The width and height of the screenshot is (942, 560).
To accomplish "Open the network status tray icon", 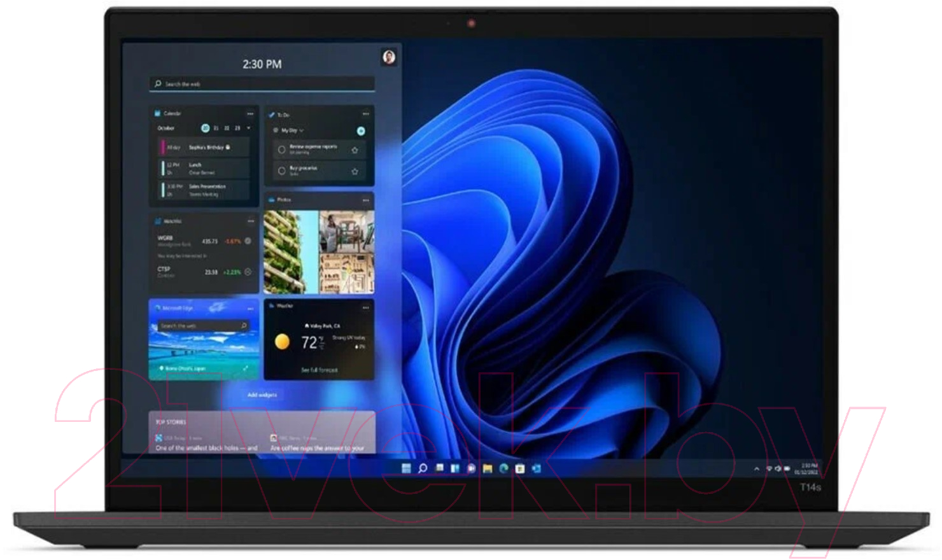I will click(x=769, y=469).
